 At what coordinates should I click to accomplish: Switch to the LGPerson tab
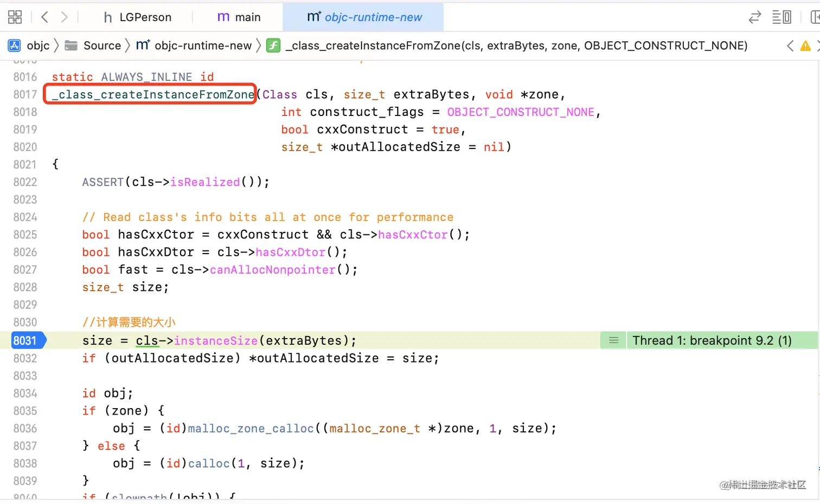coord(137,17)
